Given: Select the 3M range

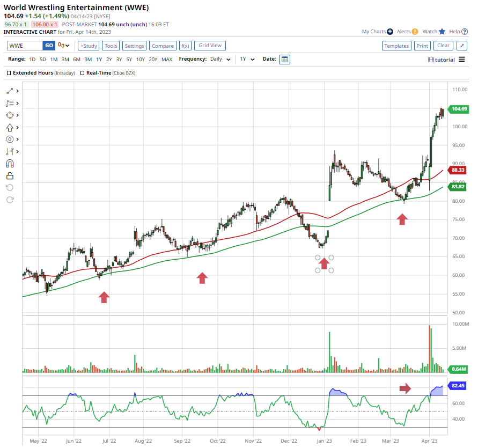Looking at the screenshot, I should click(x=65, y=60).
